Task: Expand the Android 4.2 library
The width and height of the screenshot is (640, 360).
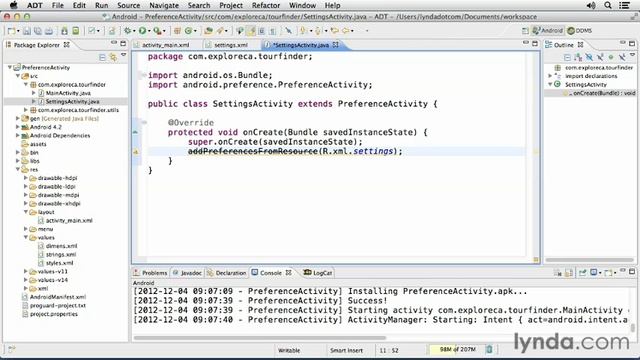Action: pyautogui.click(x=18, y=127)
